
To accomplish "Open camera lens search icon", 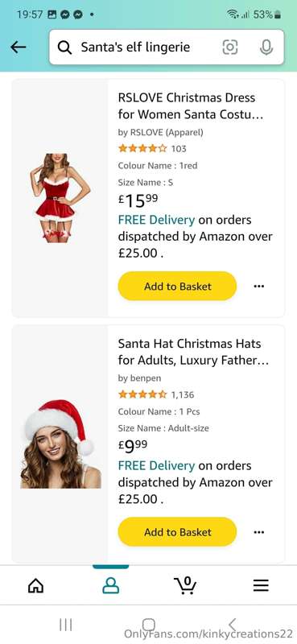I will click(230, 47).
